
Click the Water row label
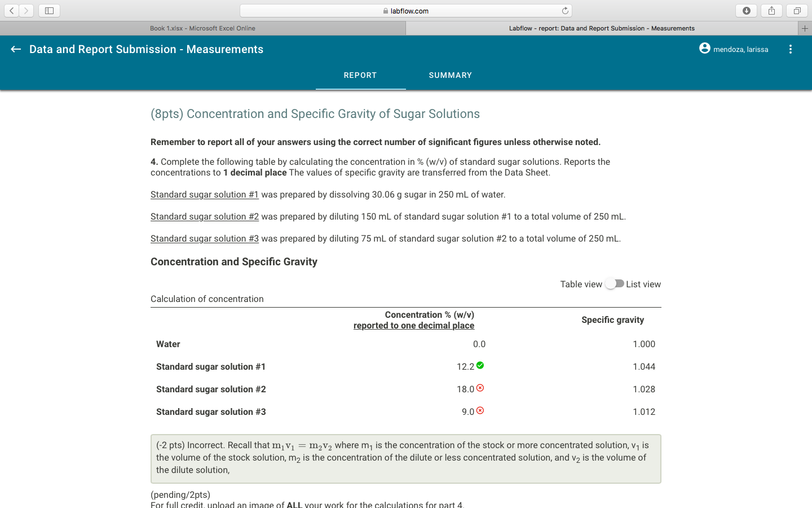coord(168,344)
